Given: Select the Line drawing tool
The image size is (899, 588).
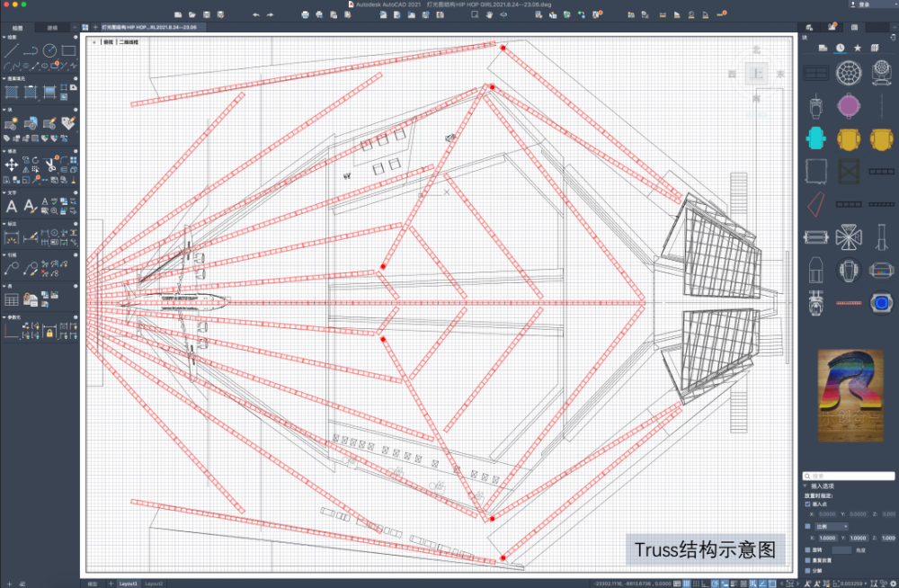Looking at the screenshot, I should [x=11, y=50].
